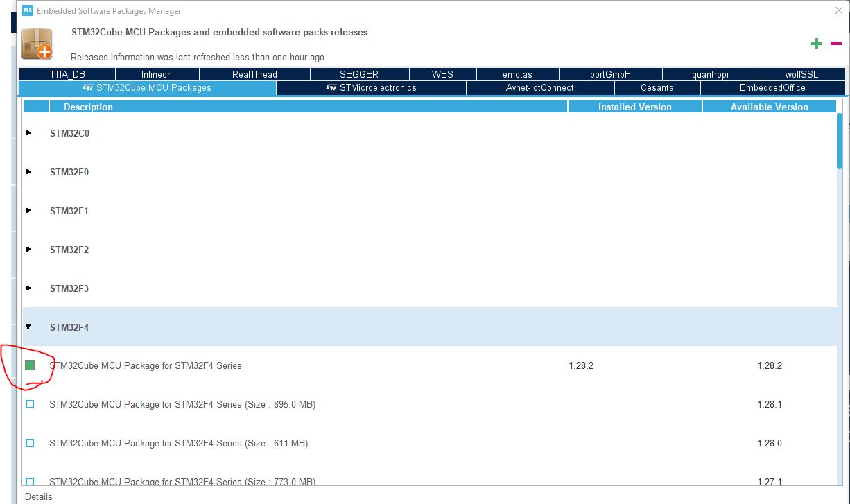Click the Installed Version column header
The image size is (850, 504).
(634, 107)
